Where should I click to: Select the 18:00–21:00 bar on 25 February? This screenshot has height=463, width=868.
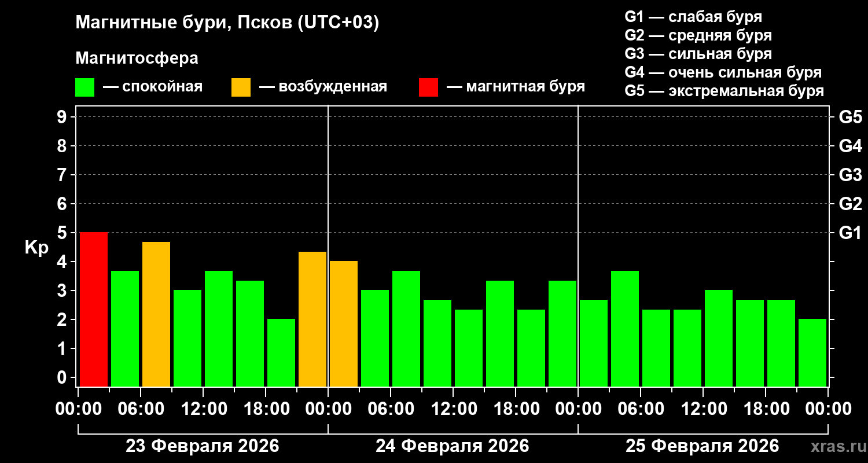[781, 343]
